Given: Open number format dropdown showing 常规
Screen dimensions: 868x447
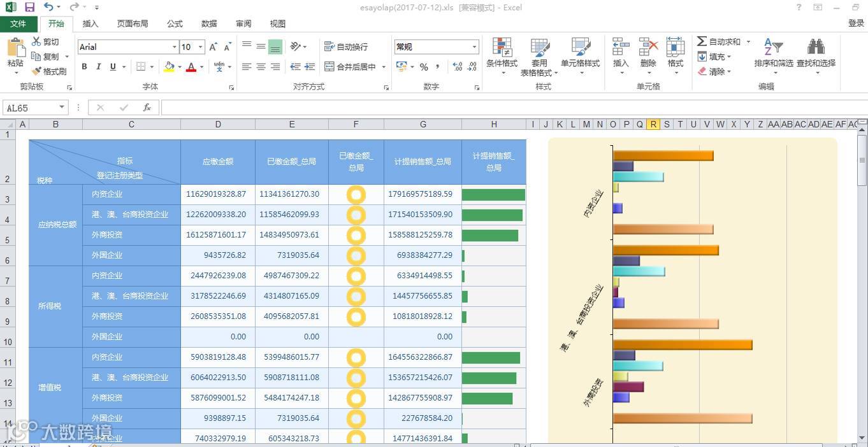Looking at the screenshot, I should [474, 47].
